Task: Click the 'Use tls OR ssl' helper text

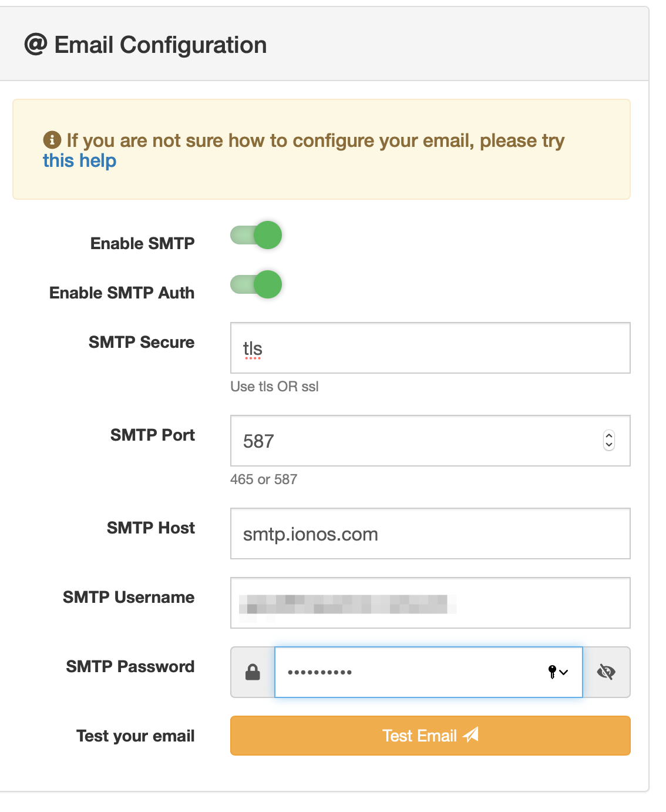Action: (274, 386)
